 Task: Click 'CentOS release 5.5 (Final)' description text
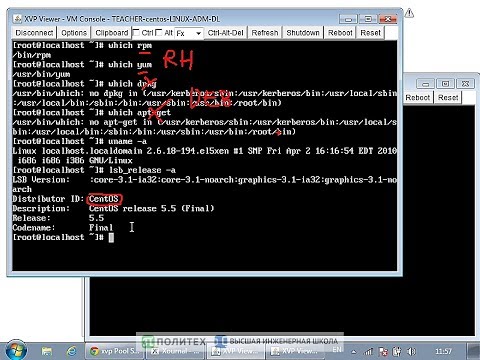point(151,209)
